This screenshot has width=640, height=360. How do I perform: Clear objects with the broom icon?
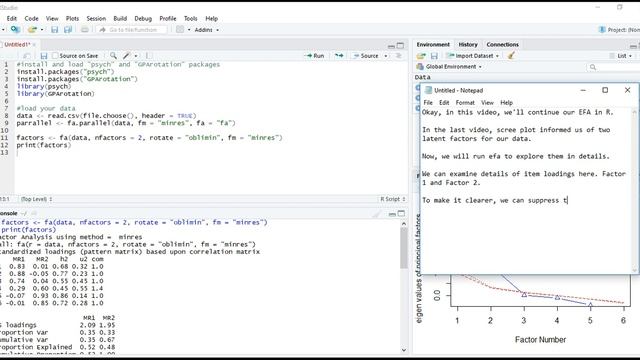[x=511, y=56]
